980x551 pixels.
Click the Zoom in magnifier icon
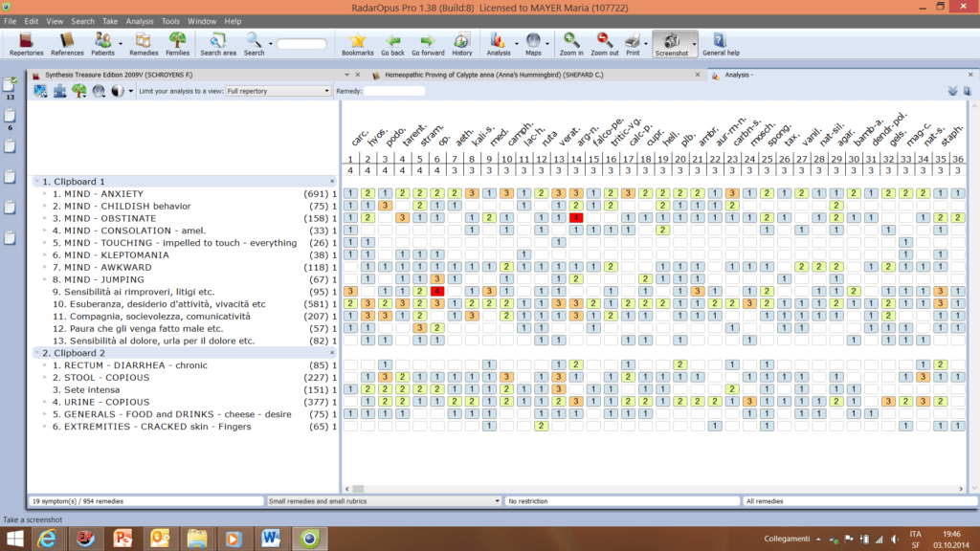pos(571,43)
